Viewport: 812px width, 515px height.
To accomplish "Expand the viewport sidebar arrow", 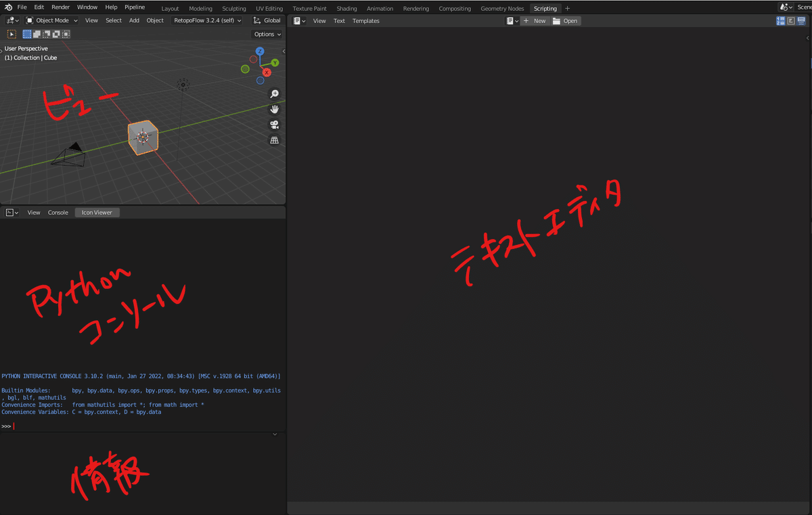I will click(x=284, y=51).
